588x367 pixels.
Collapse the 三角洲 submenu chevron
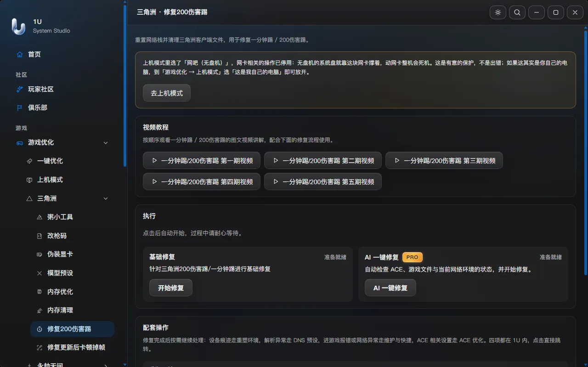106,198
